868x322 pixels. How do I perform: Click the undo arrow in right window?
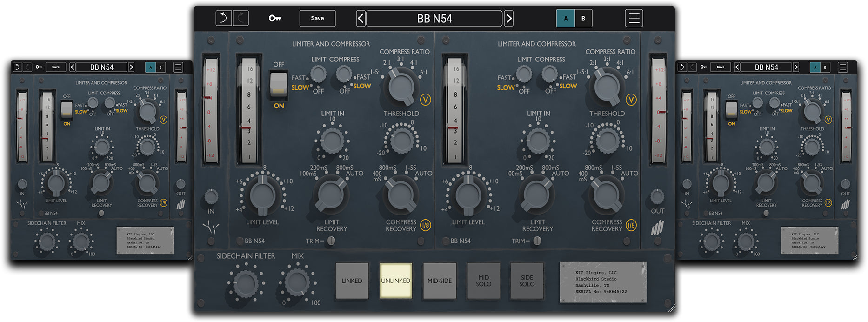(x=681, y=67)
